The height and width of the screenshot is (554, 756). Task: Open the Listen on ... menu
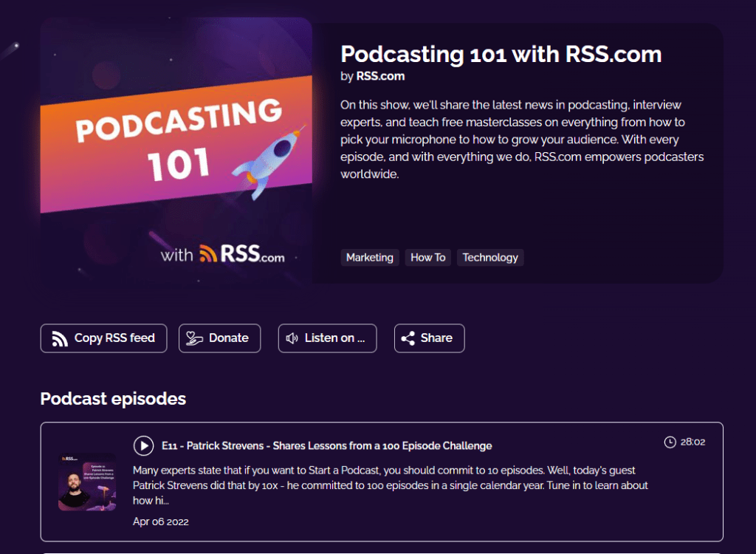pos(327,338)
